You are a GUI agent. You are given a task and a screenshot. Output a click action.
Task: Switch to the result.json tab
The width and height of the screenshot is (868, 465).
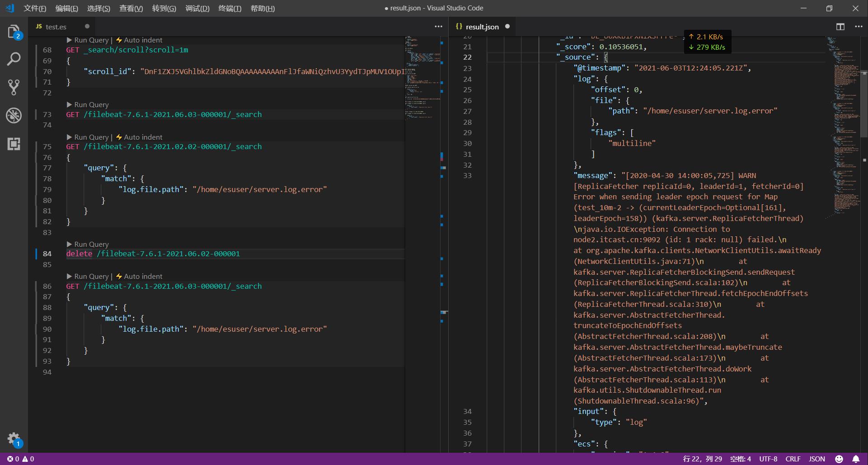tap(482, 27)
